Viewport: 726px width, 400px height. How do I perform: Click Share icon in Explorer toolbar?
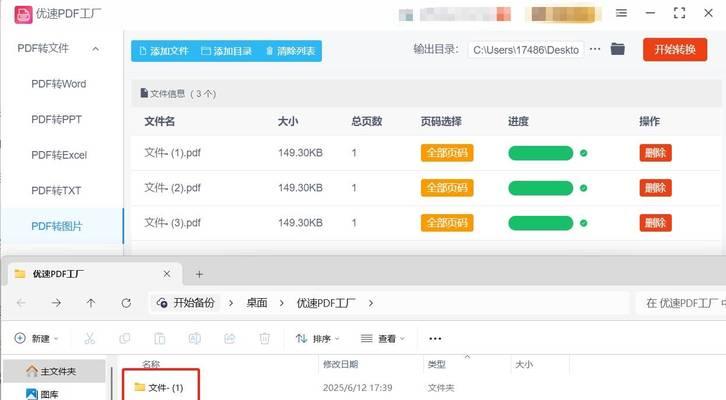230,338
